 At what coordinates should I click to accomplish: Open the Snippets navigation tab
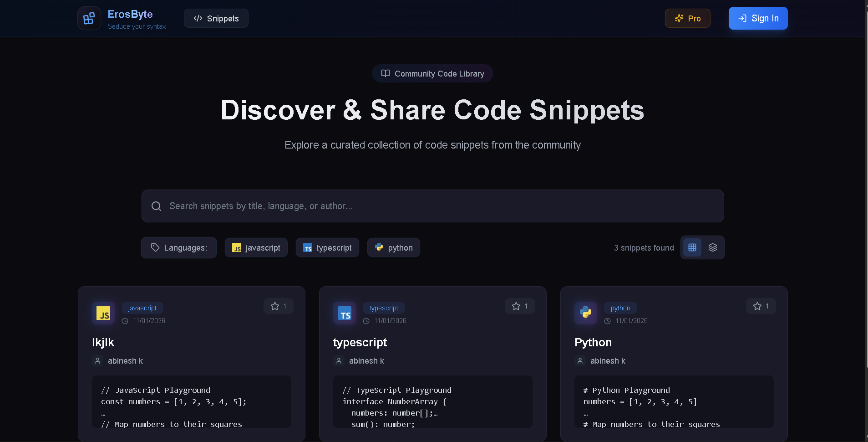tap(216, 19)
